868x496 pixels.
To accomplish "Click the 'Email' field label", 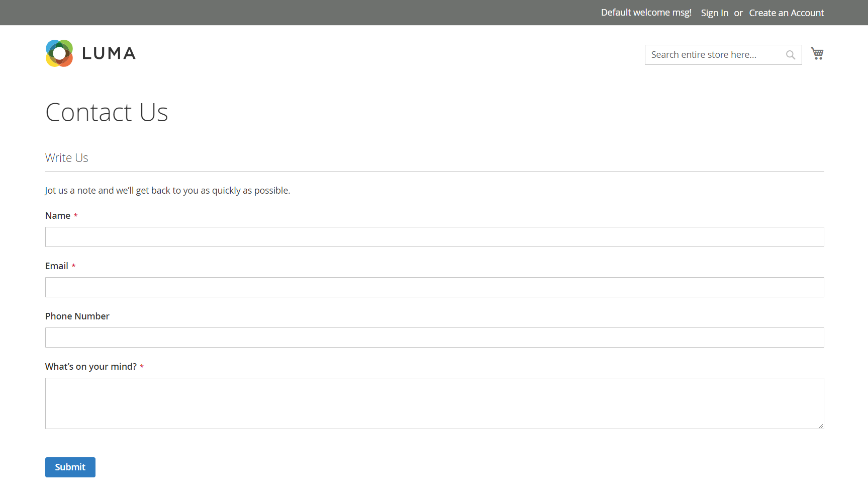I will 57,266.
